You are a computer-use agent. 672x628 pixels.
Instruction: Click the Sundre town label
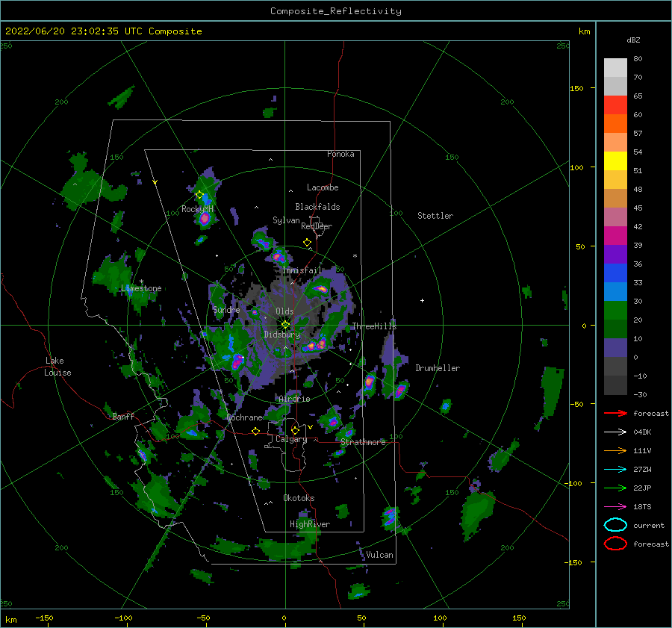click(x=226, y=309)
